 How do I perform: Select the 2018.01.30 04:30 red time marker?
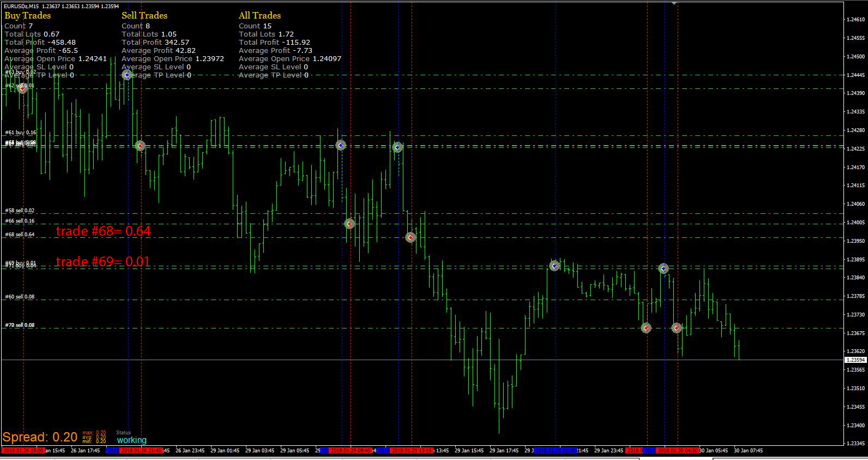678,451
